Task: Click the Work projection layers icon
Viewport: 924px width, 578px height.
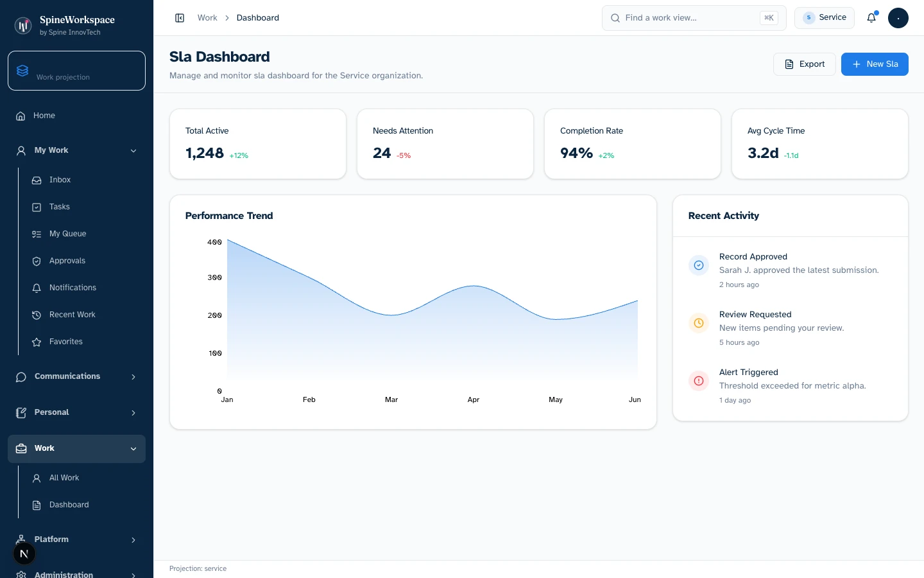Action: [22, 71]
